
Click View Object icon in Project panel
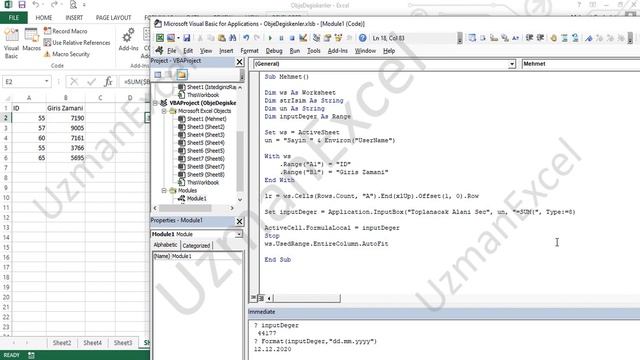pyautogui.click(x=169, y=75)
